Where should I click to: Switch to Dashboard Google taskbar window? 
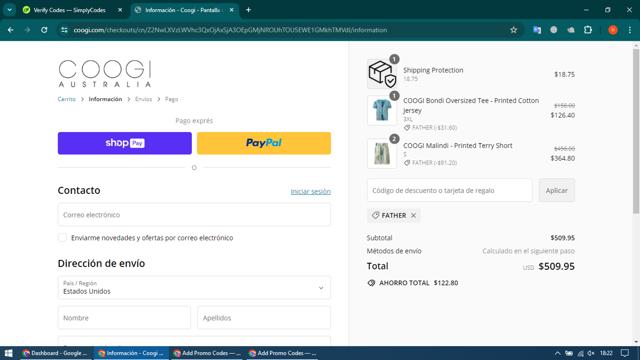pos(55,353)
